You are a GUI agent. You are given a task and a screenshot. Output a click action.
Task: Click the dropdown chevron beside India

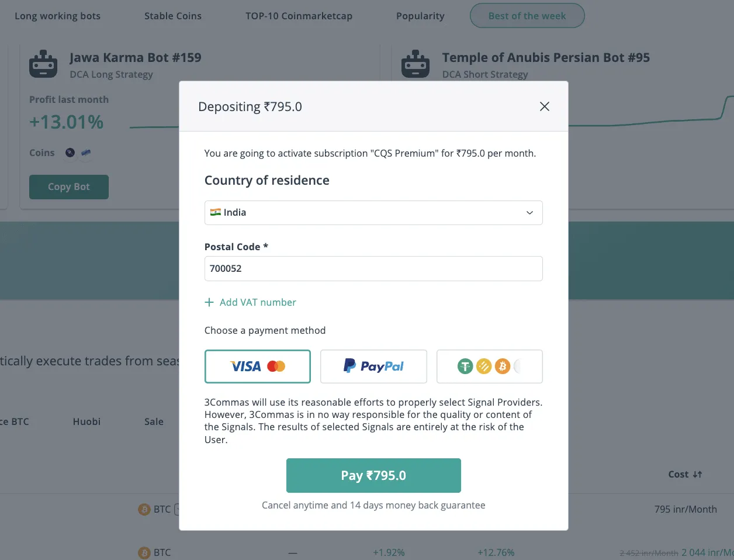tap(529, 213)
